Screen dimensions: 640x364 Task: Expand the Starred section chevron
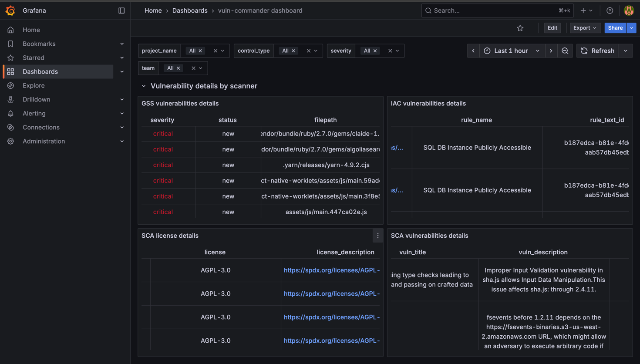[x=122, y=57]
